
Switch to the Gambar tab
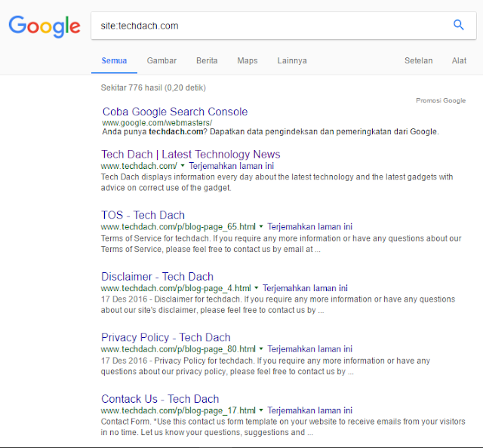pyautogui.click(x=162, y=60)
